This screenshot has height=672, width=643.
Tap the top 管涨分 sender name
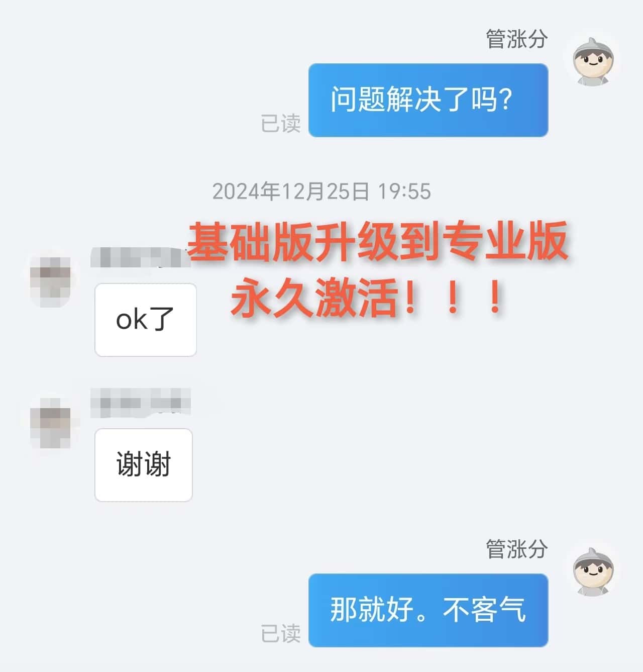coord(516,39)
